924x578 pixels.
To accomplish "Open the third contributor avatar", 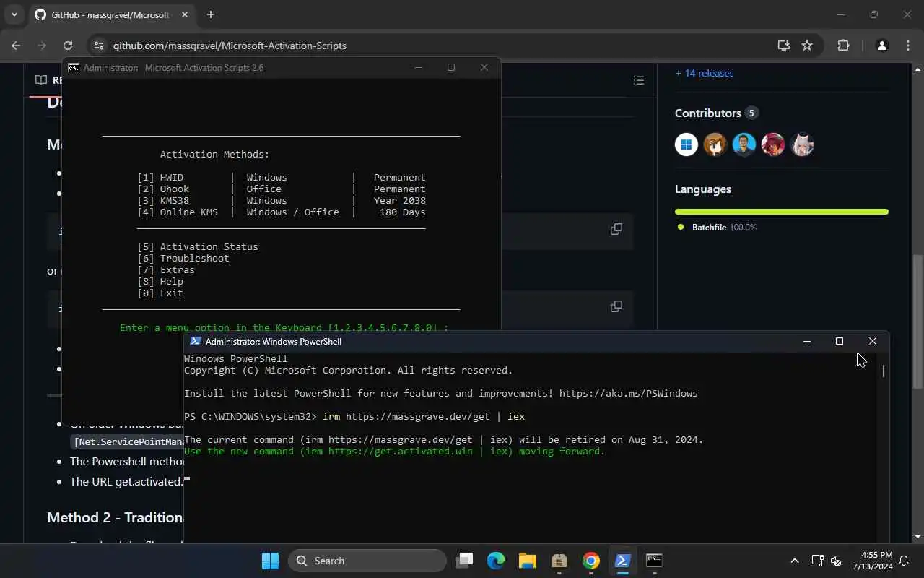I will (744, 144).
